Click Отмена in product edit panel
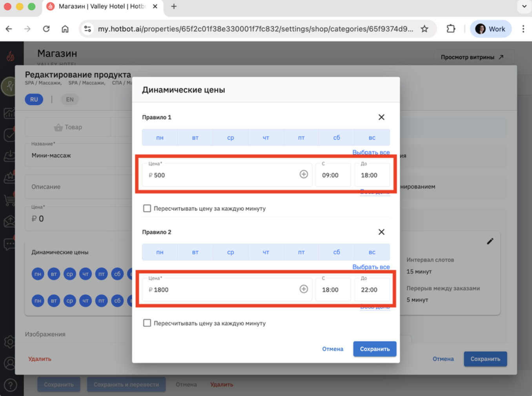This screenshot has height=396, width=532. [443, 359]
